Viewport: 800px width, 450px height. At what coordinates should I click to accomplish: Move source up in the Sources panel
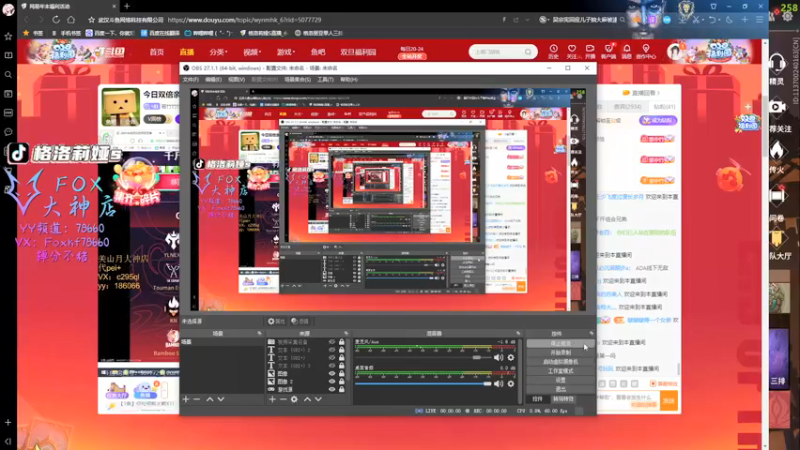(x=307, y=399)
